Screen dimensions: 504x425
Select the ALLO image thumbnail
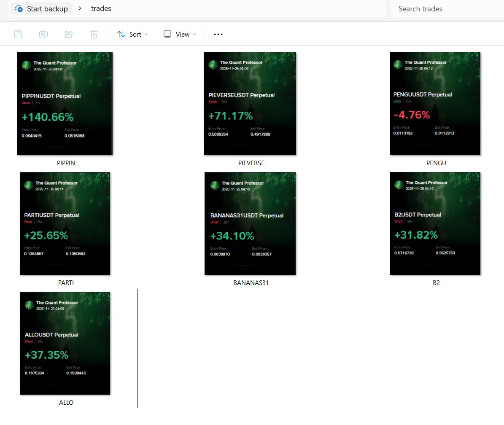(65, 343)
